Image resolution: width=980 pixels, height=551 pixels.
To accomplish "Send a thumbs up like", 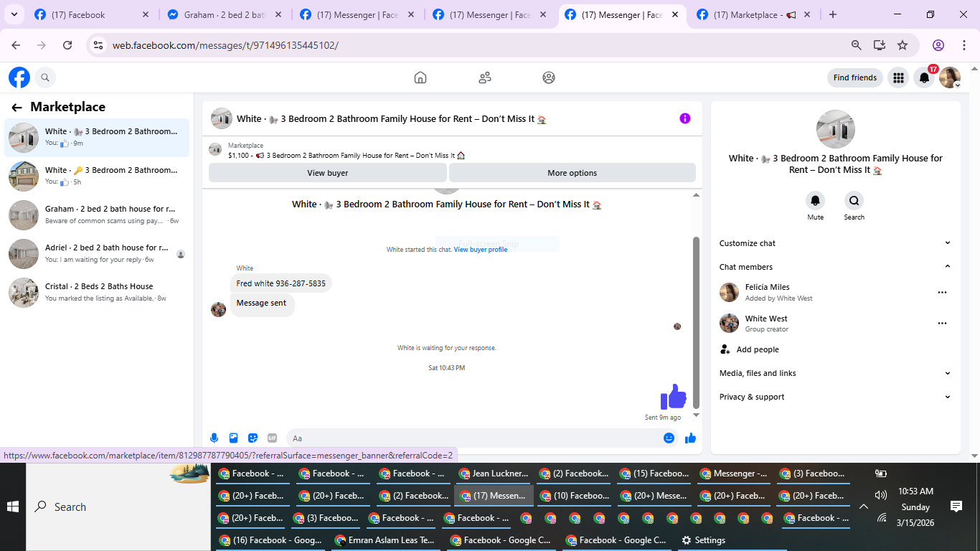I will (690, 438).
